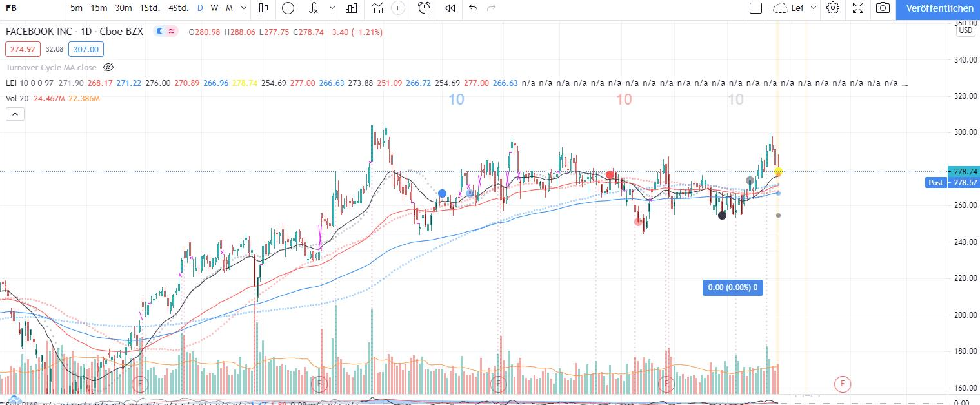
Task: Expand the timeframe interval dropdown arrow
Action: 243,8
